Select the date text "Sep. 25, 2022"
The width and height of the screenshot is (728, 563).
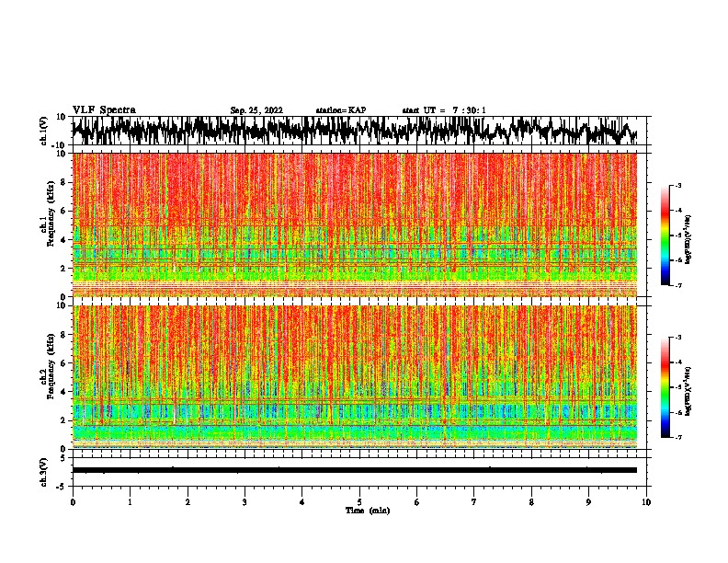[x=256, y=110]
